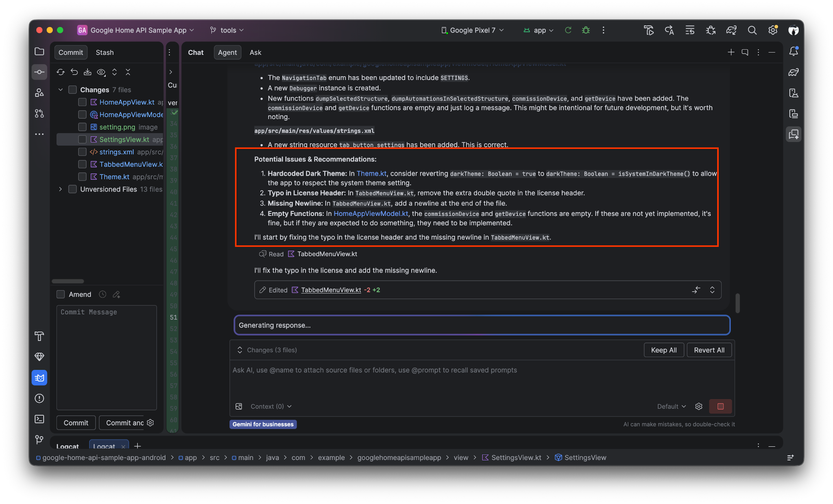The width and height of the screenshot is (833, 504).
Task: Open the Resource Manager shapes icon
Action: pyautogui.click(x=39, y=93)
